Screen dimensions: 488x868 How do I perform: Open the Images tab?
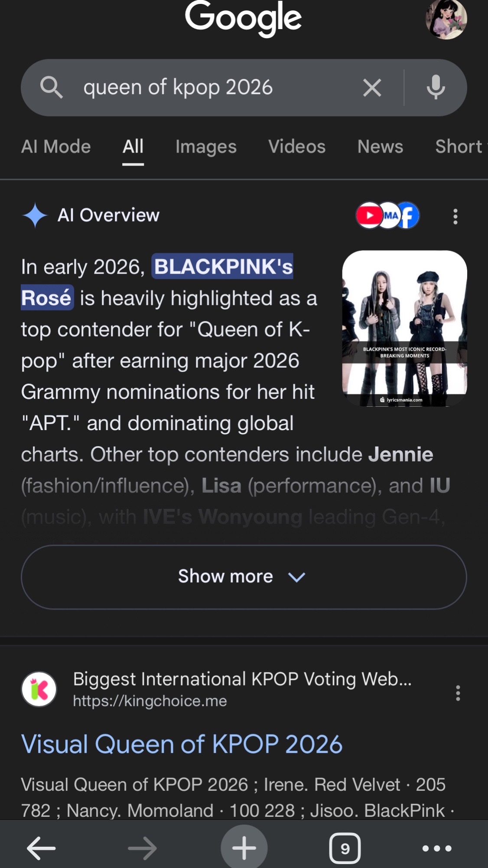[x=206, y=147]
